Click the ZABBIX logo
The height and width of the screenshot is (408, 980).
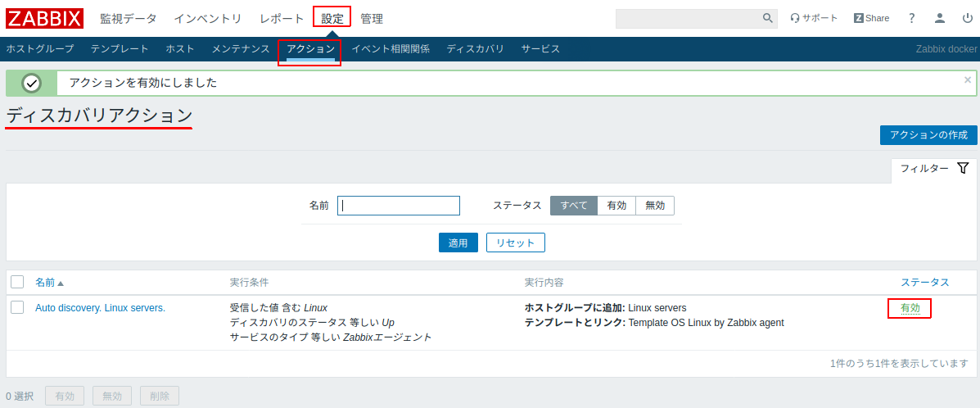(44, 18)
